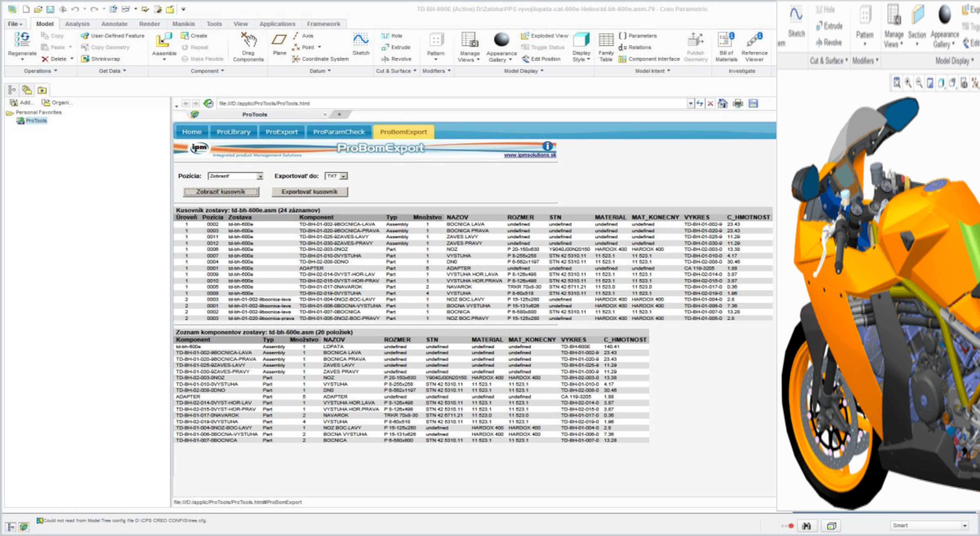
Task: Open the Pozícia dropdown
Action: point(236,176)
